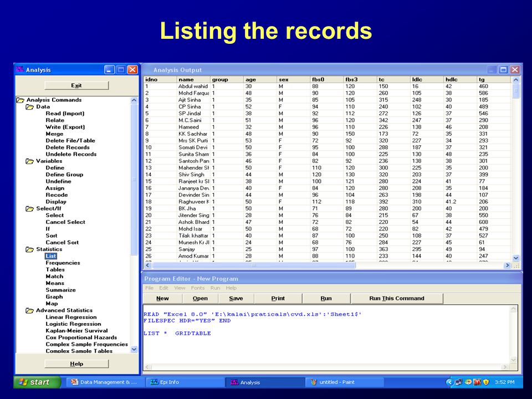Select the Frequencies command
The width and height of the screenshot is (532, 399).
coord(63,263)
